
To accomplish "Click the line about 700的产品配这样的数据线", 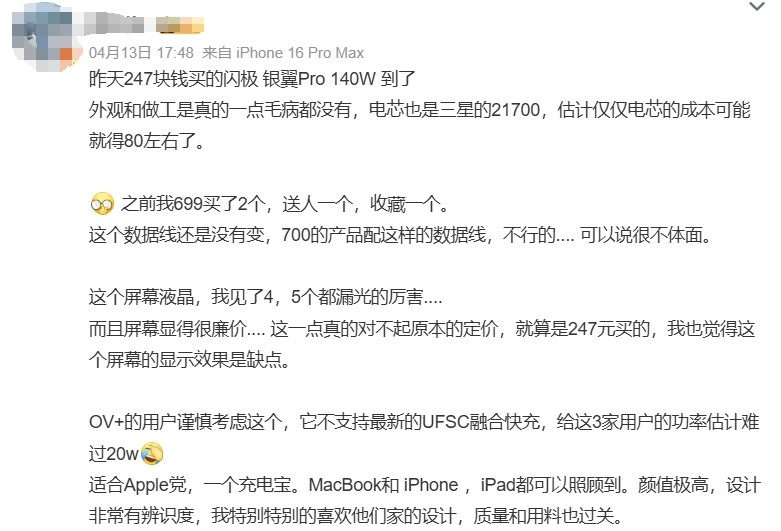I will [x=400, y=235].
